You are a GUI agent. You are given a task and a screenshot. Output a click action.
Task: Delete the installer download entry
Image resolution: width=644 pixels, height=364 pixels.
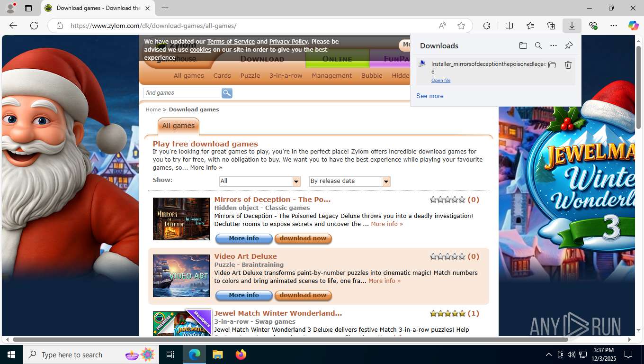[568, 65]
